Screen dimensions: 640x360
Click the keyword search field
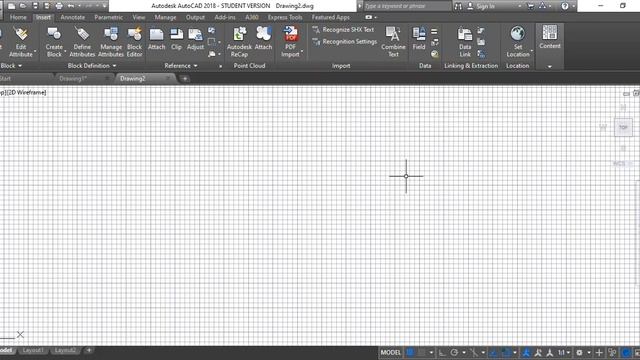pyautogui.click(x=407, y=6)
